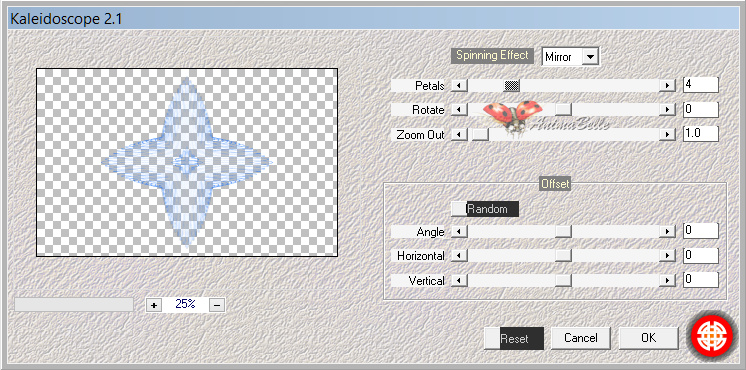Click the Zoom Out value field
Viewport: 746px width, 370px height.
click(700, 134)
